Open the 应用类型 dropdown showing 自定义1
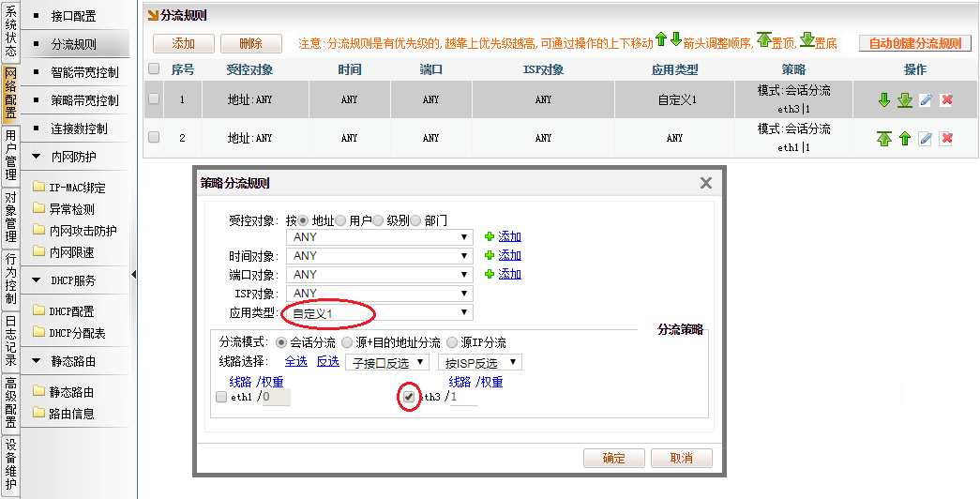The image size is (980, 499). click(x=381, y=312)
